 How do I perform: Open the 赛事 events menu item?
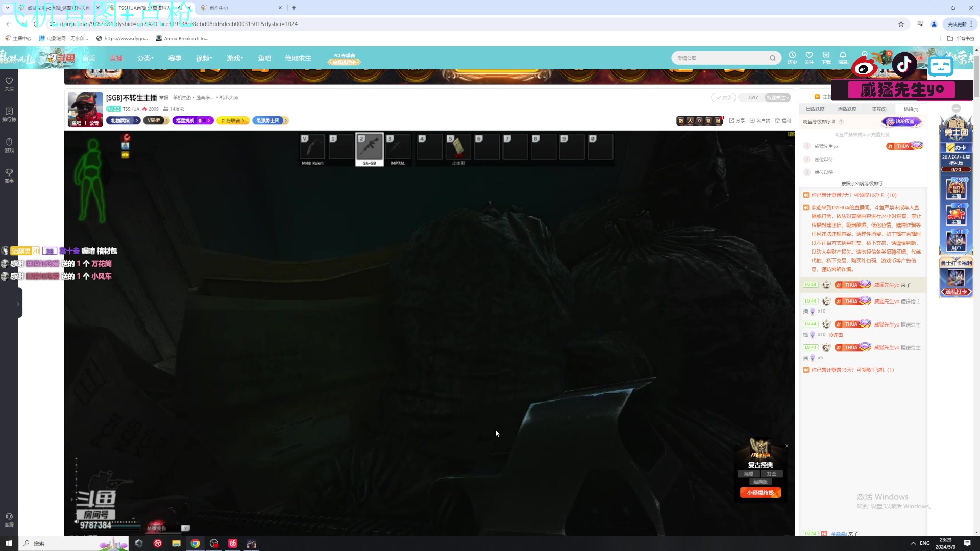click(175, 58)
